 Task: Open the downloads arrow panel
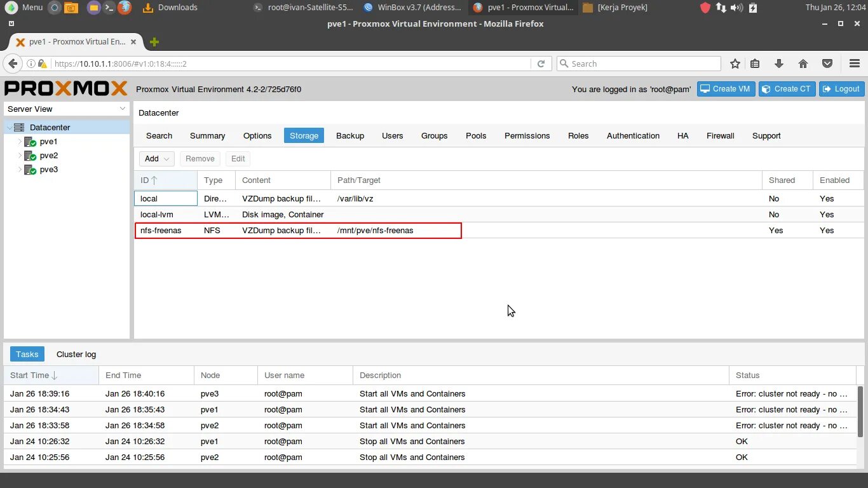[x=779, y=64]
